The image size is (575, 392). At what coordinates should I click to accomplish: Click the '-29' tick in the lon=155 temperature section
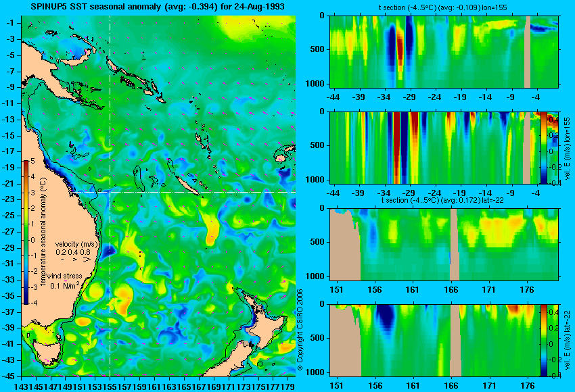pyautogui.click(x=409, y=97)
